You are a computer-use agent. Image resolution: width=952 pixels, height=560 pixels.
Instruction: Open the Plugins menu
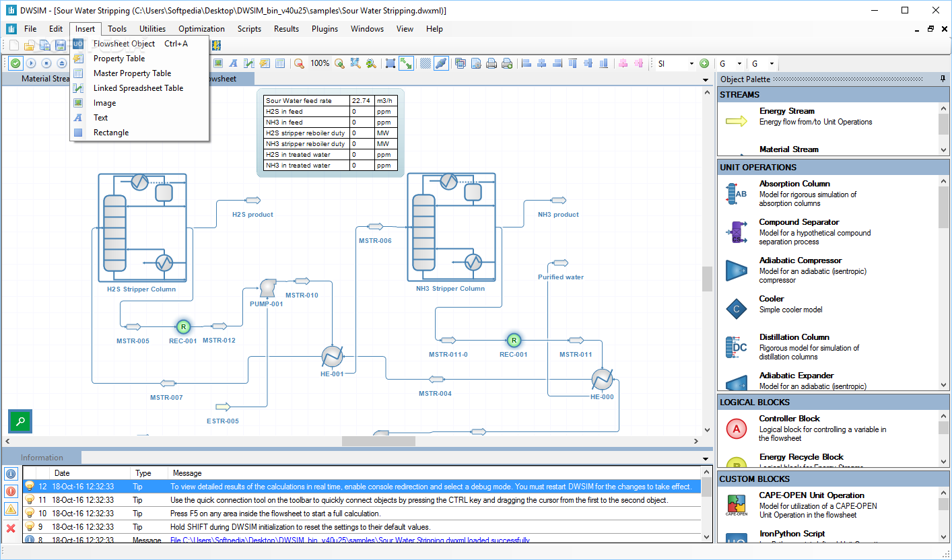click(325, 29)
